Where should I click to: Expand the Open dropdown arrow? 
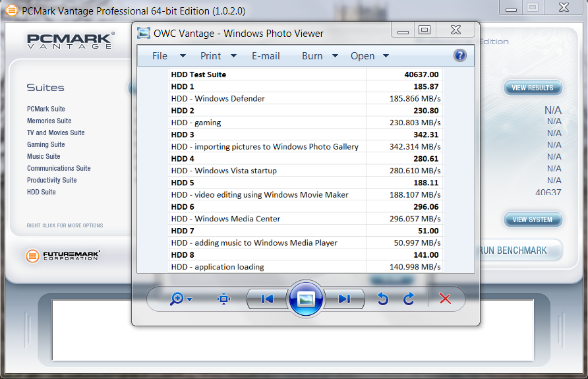[x=386, y=56]
